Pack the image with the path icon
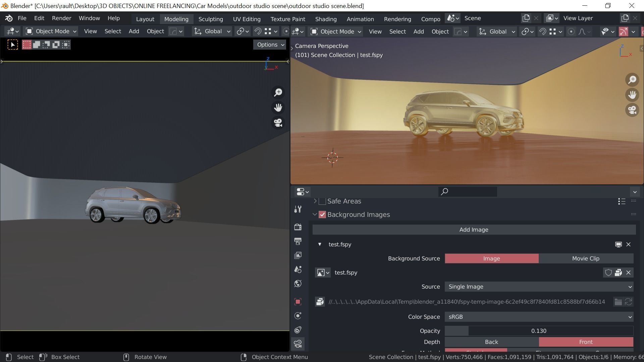 pyautogui.click(x=320, y=302)
